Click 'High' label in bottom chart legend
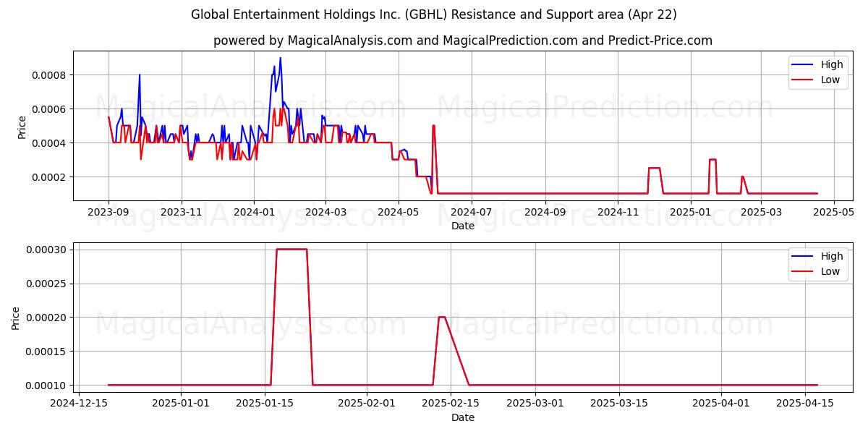 (x=832, y=256)
